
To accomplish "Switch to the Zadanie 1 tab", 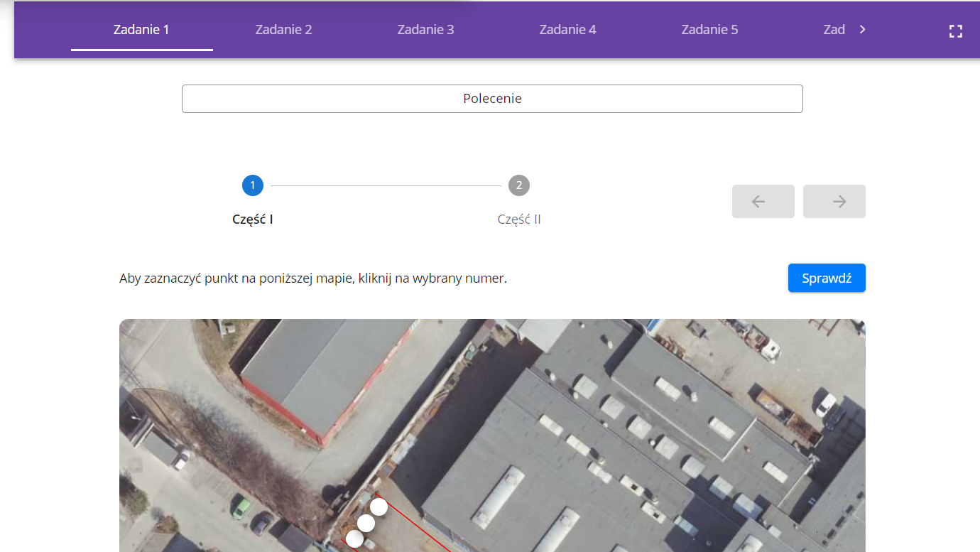I will [141, 30].
